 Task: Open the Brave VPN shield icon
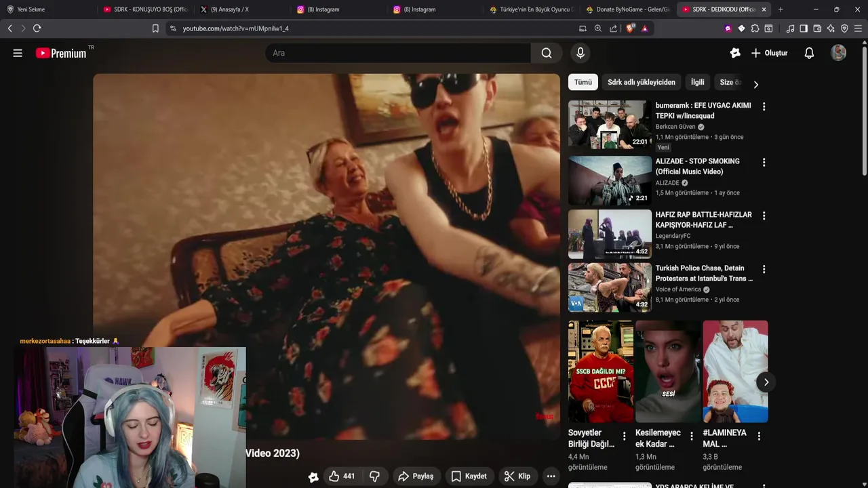point(844,28)
